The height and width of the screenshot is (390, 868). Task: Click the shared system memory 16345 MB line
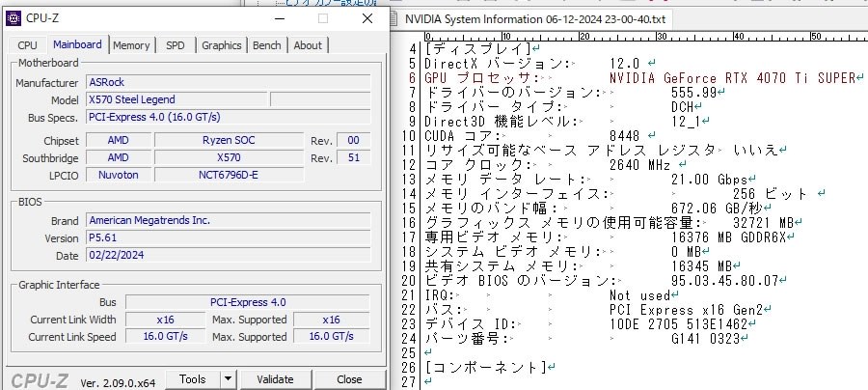pos(583,266)
